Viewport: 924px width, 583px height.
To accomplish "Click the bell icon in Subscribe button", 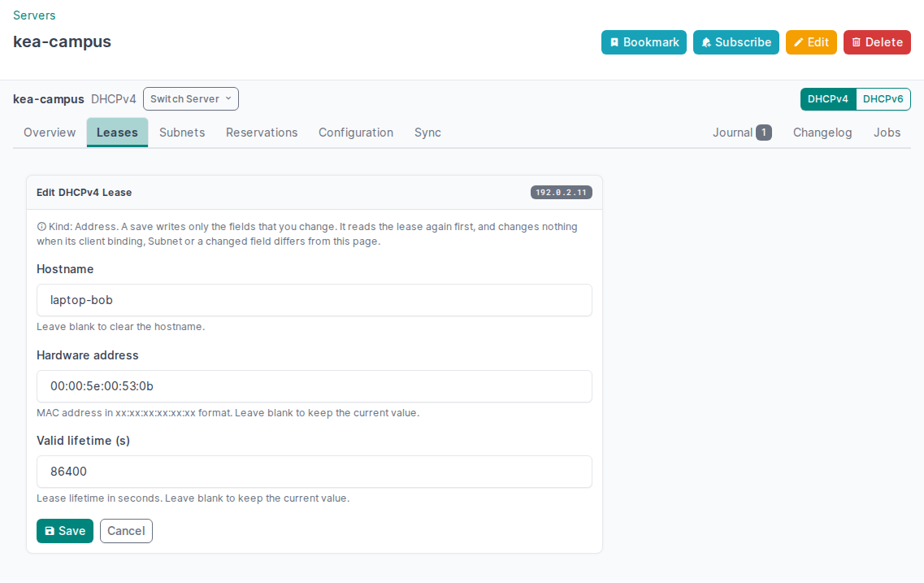I will 706,42.
